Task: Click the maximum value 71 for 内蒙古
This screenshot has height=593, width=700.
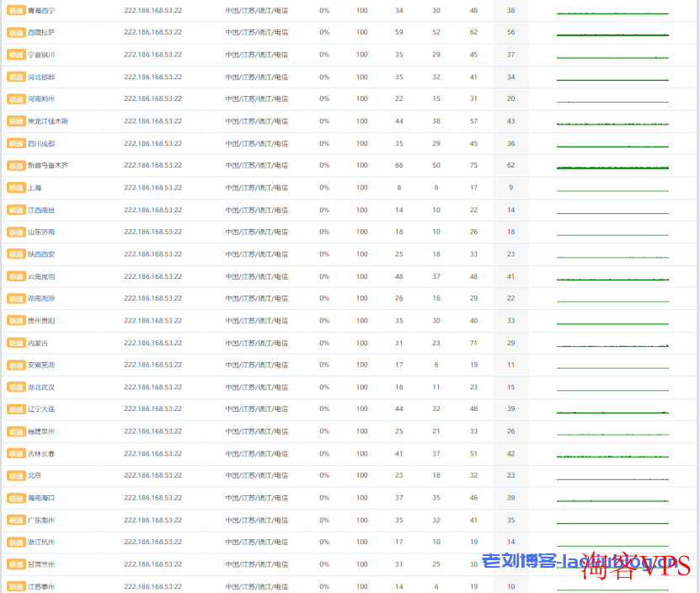Action: (473, 343)
